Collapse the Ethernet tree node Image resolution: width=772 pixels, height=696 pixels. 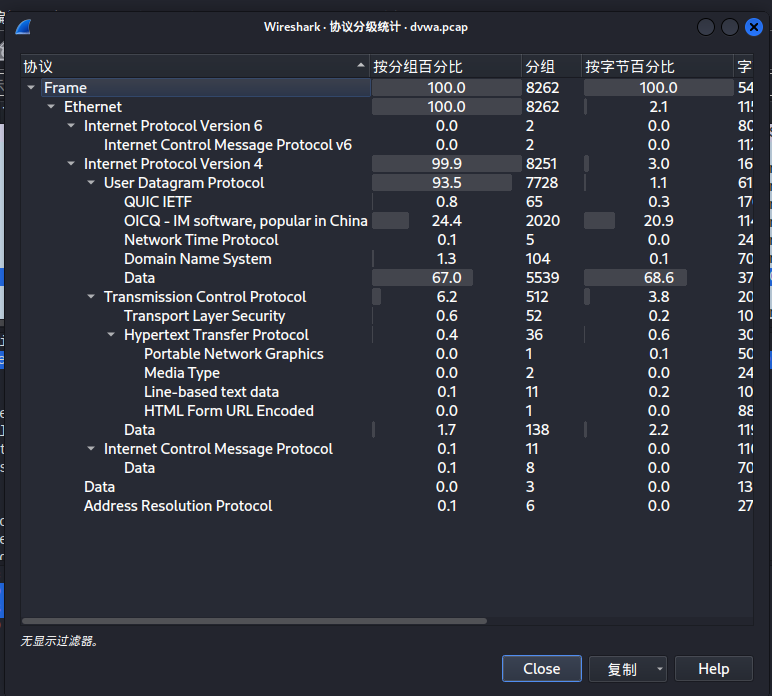point(51,107)
